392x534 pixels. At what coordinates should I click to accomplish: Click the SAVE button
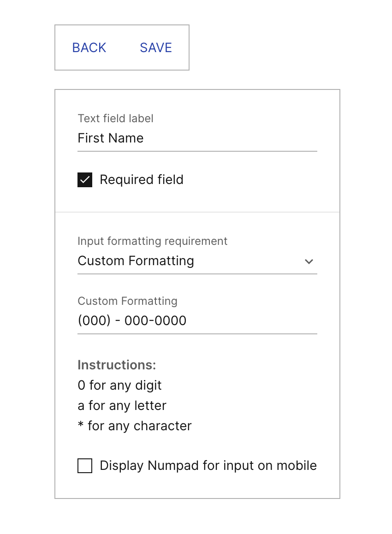[155, 47]
